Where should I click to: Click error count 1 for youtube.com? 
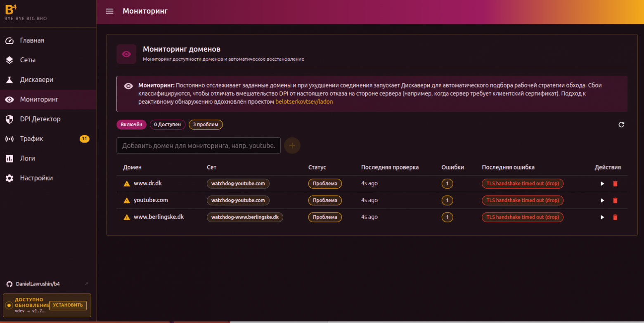447,200
